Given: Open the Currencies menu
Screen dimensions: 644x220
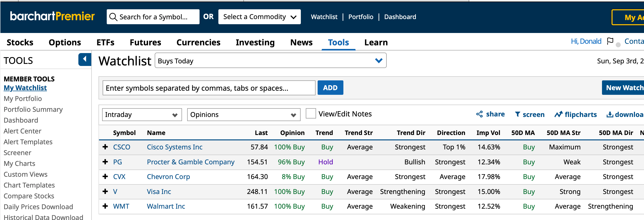Looking at the screenshot, I should coord(198,42).
